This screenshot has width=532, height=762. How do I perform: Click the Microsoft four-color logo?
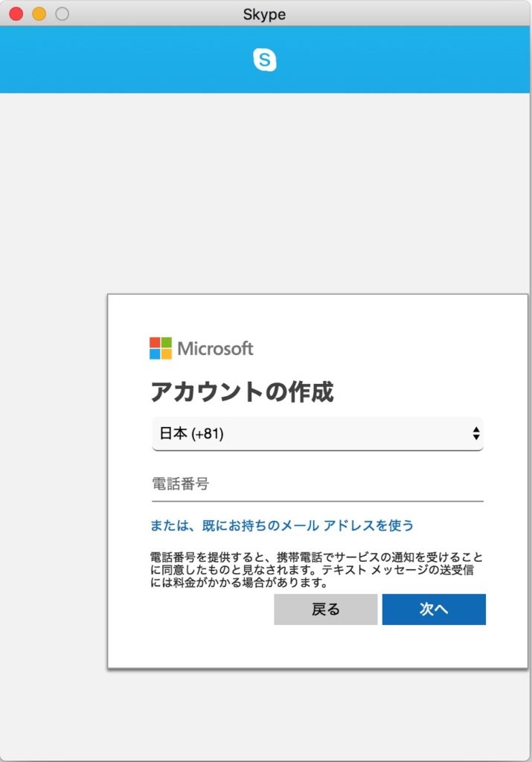160,348
